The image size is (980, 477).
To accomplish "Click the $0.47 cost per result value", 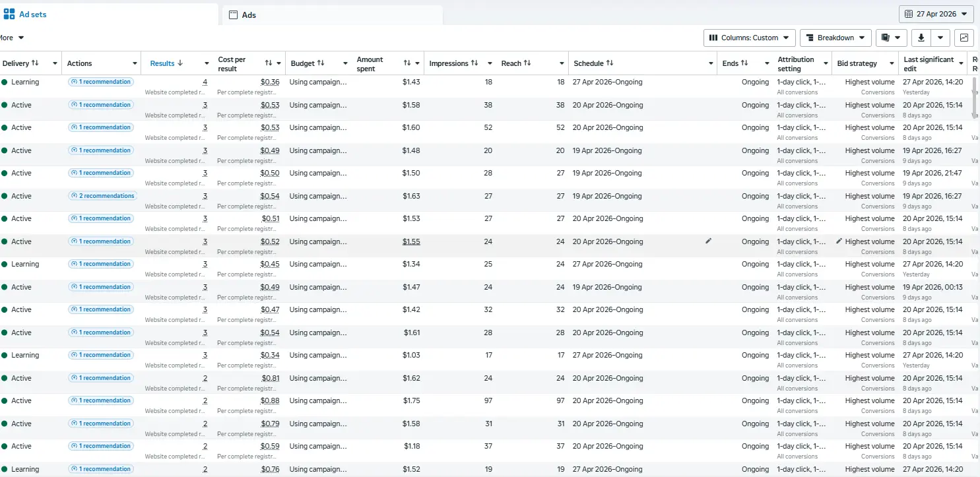I will [x=270, y=310].
